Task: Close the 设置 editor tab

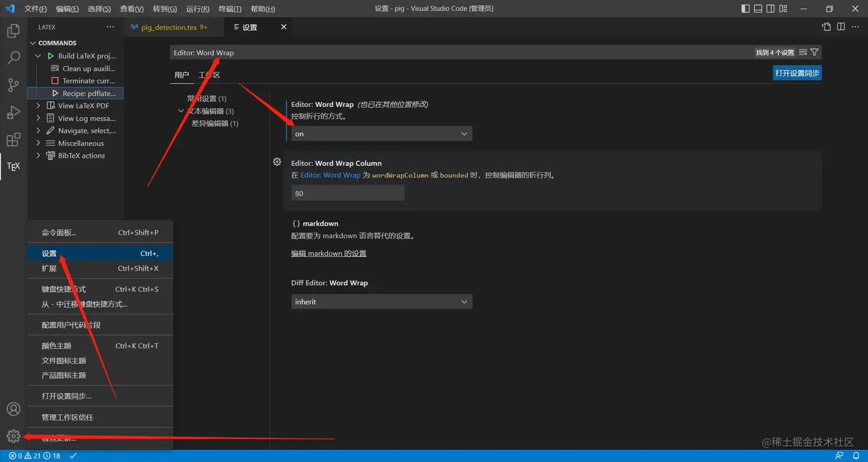Action: pyautogui.click(x=283, y=27)
